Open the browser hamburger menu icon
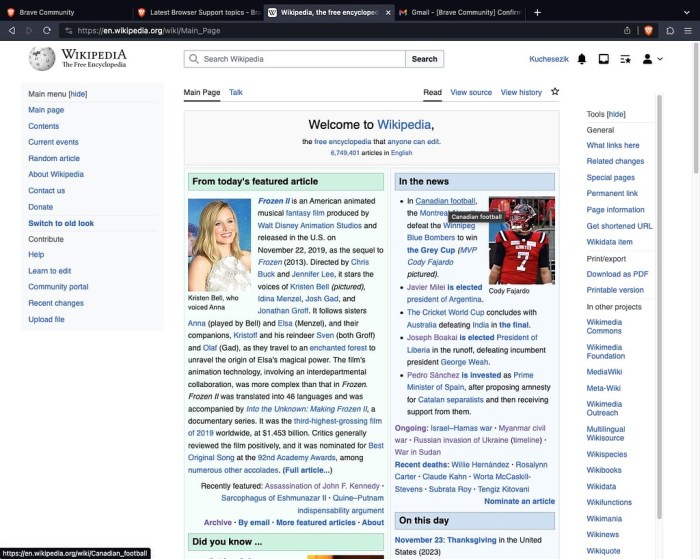 (x=688, y=31)
